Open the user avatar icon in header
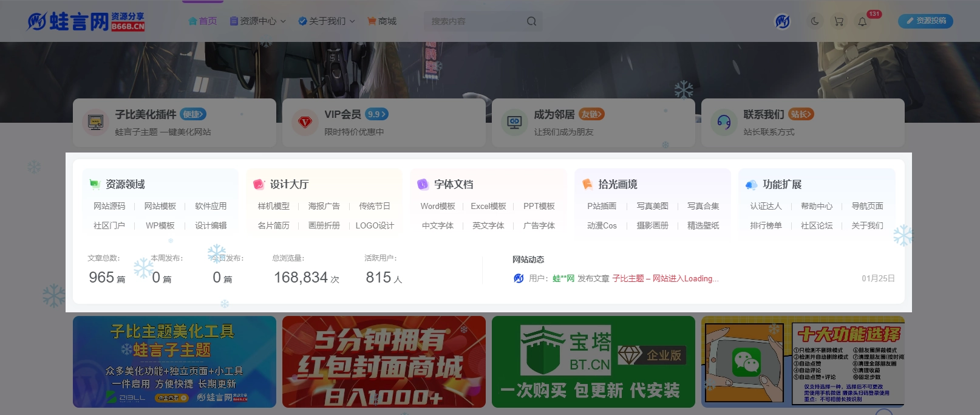 pos(783,21)
